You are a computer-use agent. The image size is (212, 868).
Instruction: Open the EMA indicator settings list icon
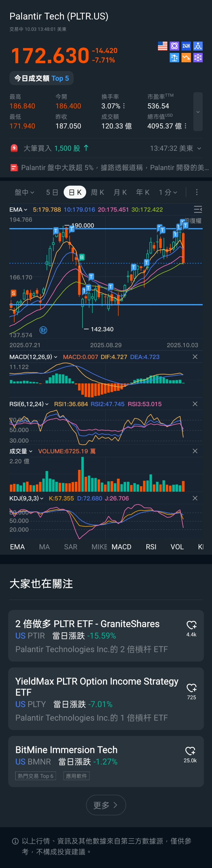[x=198, y=210]
